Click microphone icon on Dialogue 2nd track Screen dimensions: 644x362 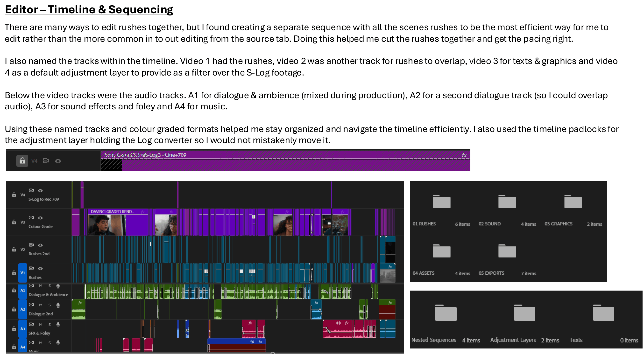coord(58,305)
